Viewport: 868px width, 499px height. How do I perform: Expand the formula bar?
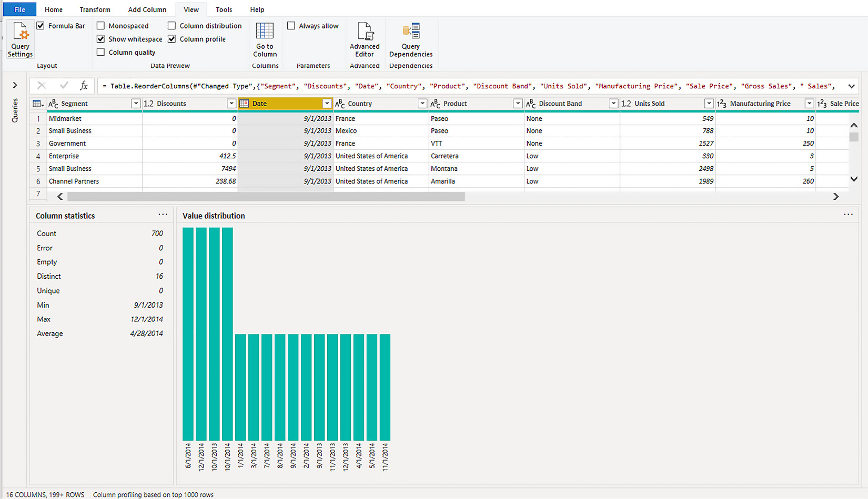click(851, 86)
